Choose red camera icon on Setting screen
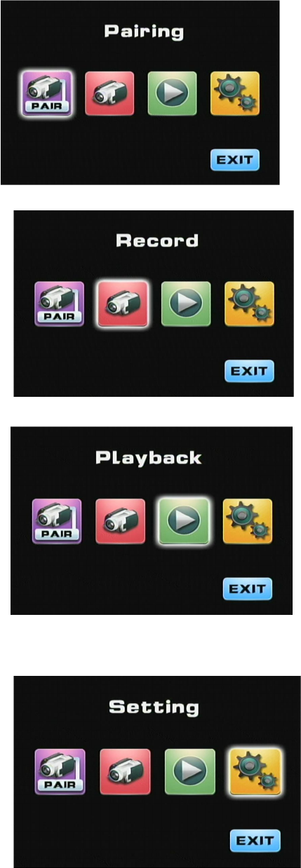This screenshot has height=868, width=301. pyautogui.click(x=124, y=771)
